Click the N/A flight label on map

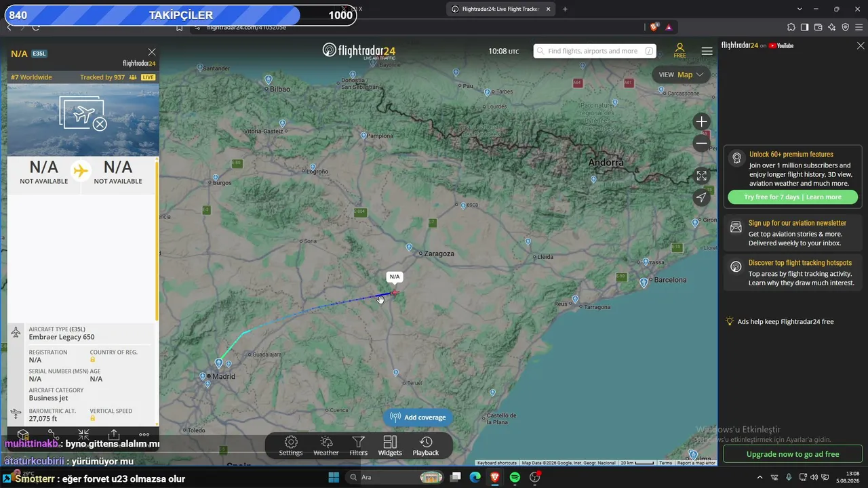click(395, 277)
